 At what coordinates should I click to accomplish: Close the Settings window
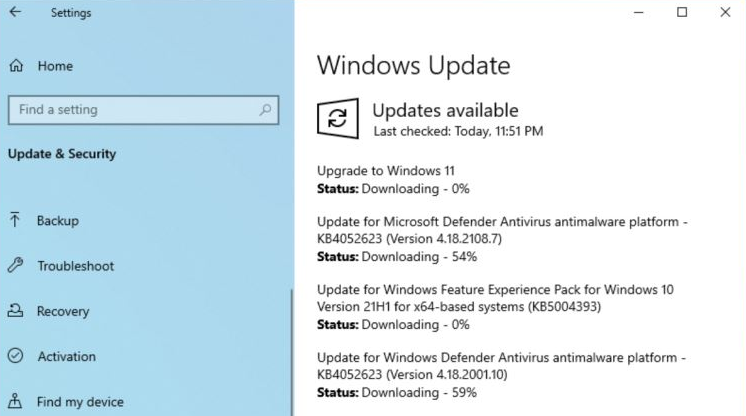[725, 12]
